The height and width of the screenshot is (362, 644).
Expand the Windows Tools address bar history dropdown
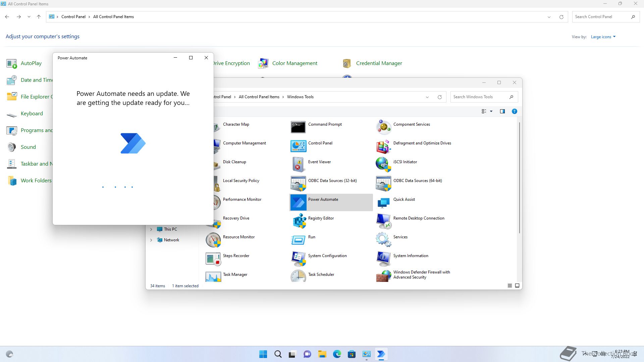[x=427, y=97]
